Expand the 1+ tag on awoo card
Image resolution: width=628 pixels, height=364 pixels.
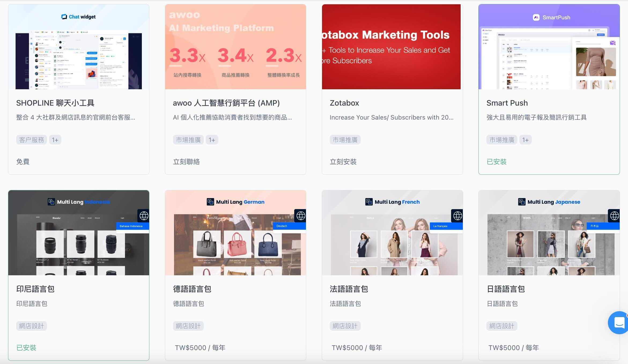pyautogui.click(x=212, y=139)
